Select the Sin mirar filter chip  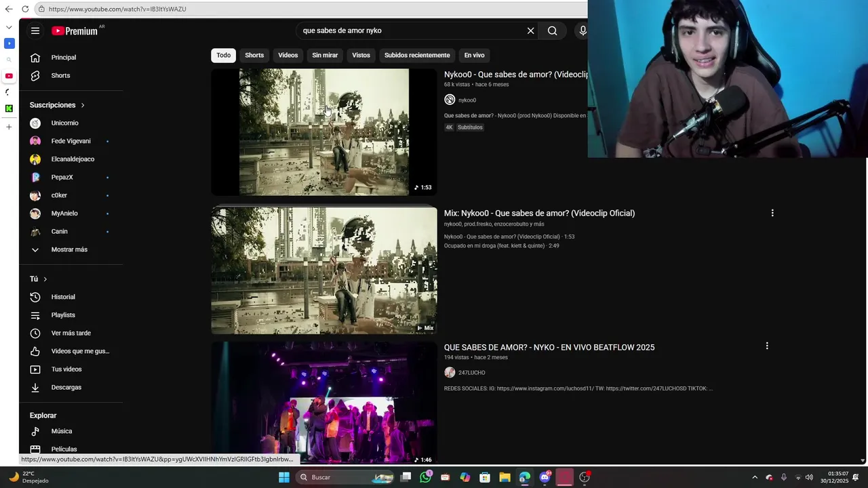click(325, 55)
